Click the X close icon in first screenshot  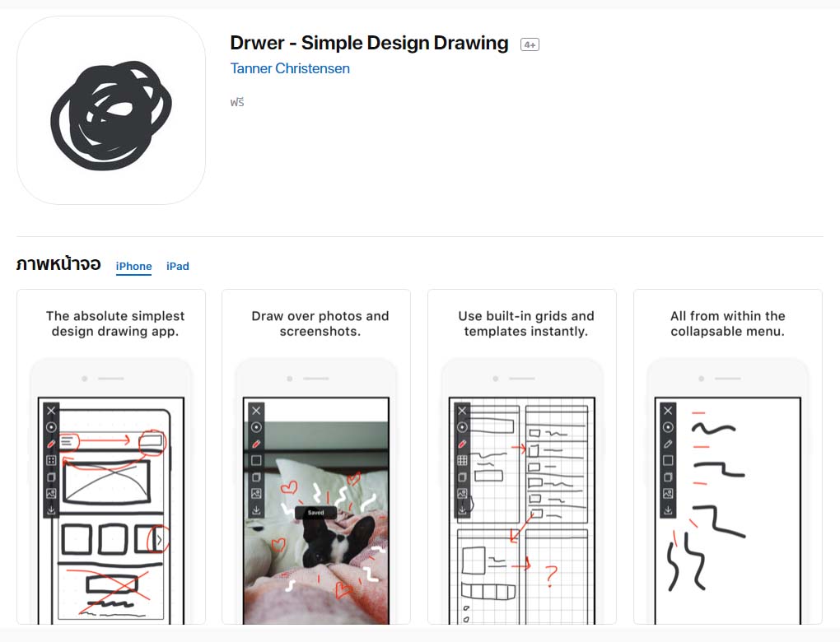(51, 411)
